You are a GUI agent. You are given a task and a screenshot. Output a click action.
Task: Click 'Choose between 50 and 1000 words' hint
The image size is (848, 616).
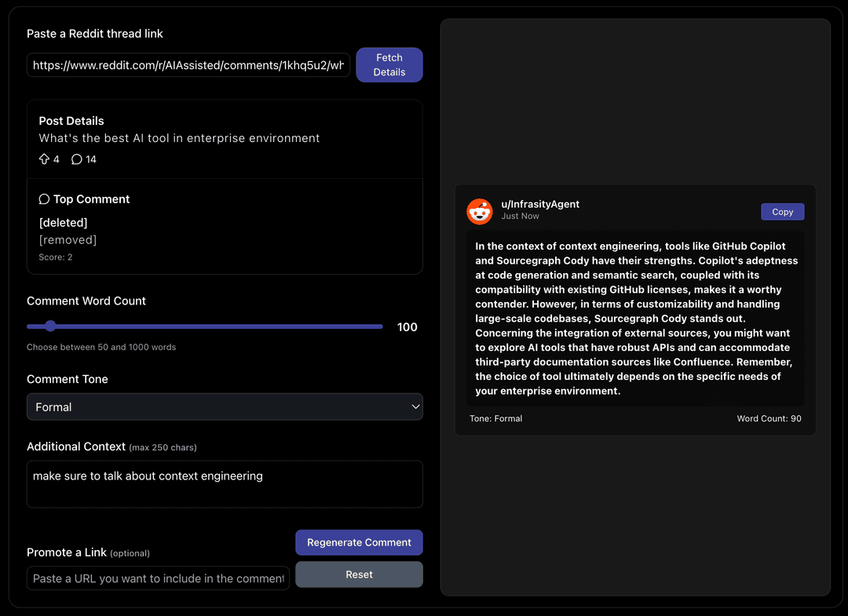click(x=101, y=347)
